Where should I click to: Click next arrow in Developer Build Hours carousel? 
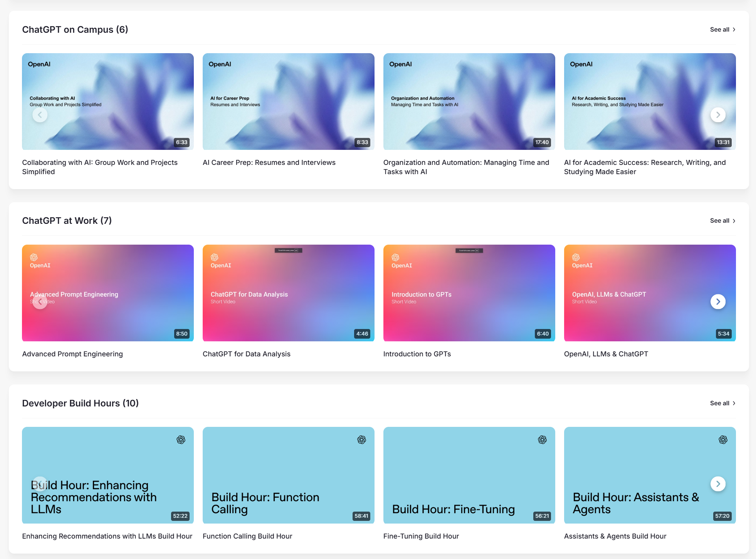tap(718, 484)
